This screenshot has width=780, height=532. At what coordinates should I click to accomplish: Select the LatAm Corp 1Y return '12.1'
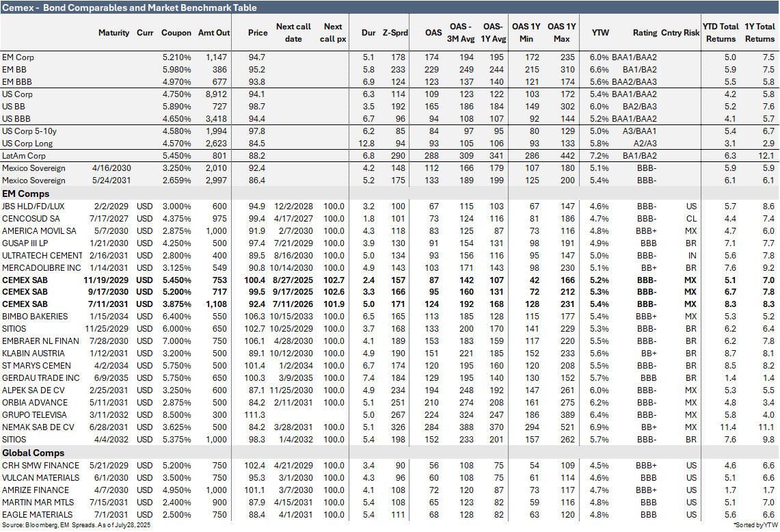click(766, 156)
